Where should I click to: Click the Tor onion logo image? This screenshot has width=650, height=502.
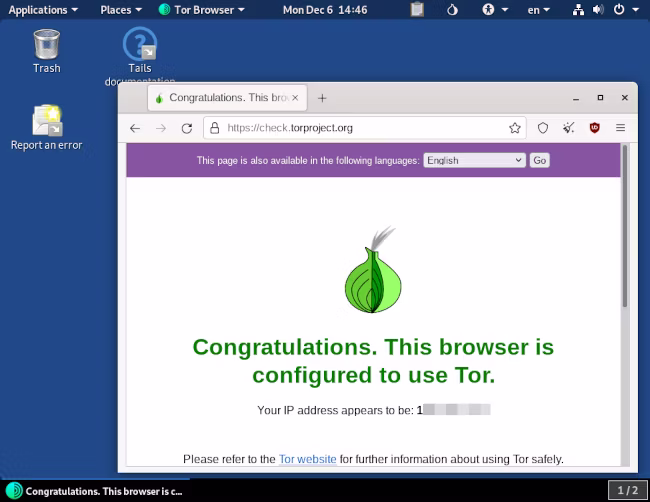pyautogui.click(x=373, y=270)
